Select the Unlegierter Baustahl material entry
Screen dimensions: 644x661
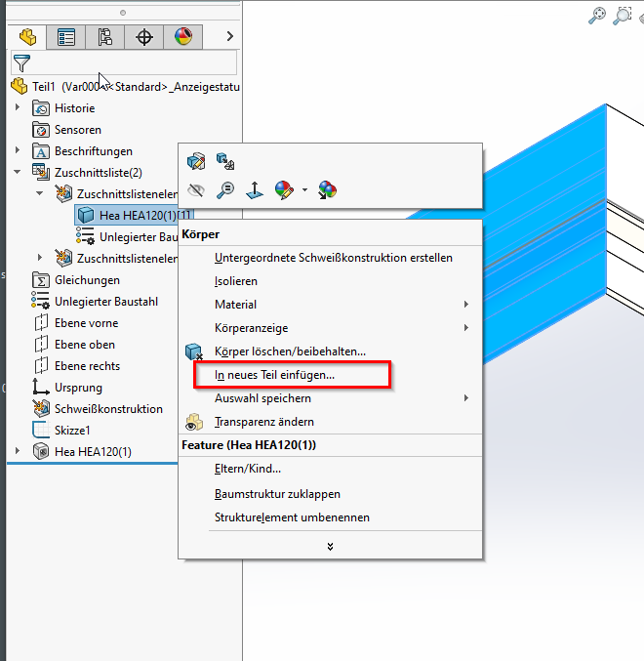pyautogui.click(x=96, y=302)
